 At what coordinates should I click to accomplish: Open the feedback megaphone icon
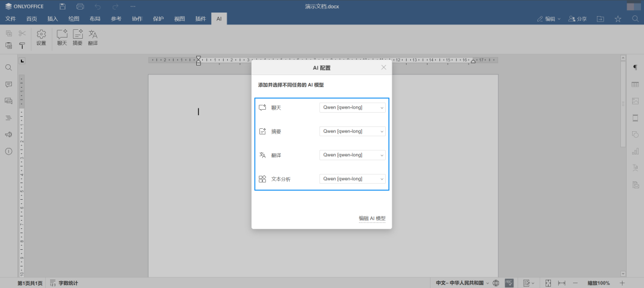coord(8,134)
